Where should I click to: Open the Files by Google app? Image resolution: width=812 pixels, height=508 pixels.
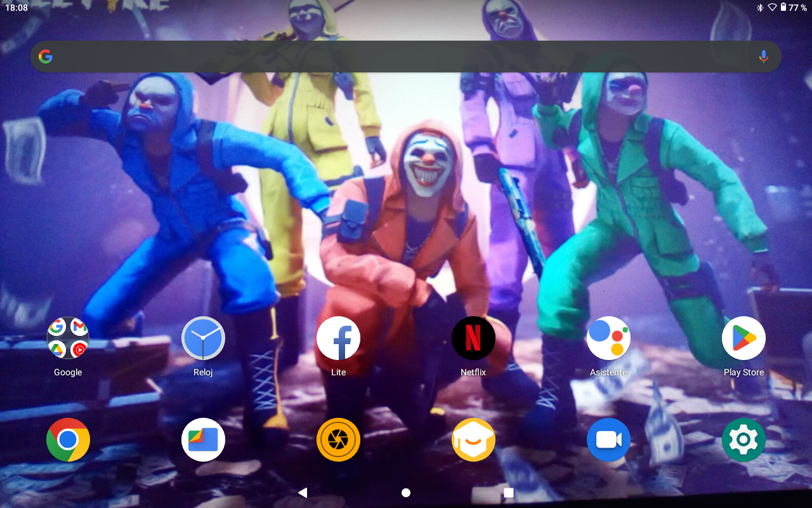tap(203, 439)
